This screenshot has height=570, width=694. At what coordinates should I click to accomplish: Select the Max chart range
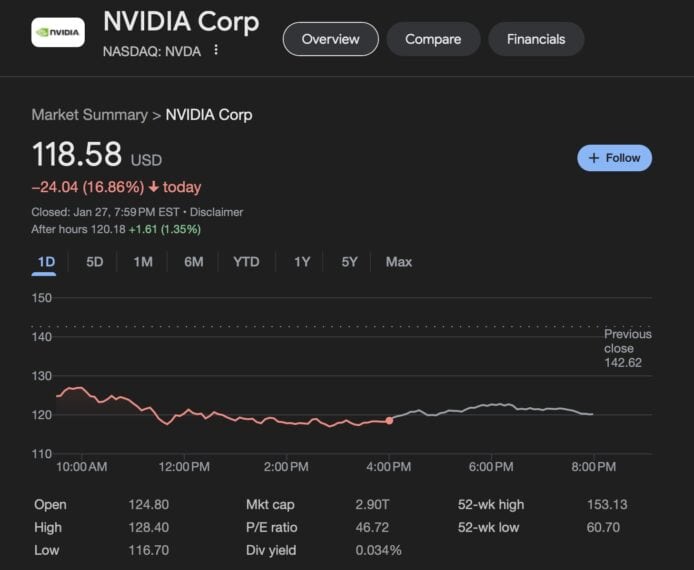click(399, 262)
